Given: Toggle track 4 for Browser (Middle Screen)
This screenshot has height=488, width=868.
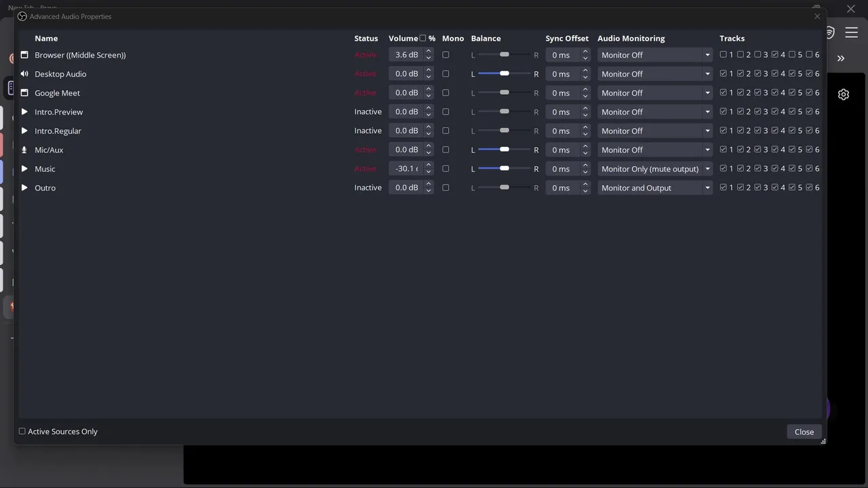Looking at the screenshot, I should (774, 55).
